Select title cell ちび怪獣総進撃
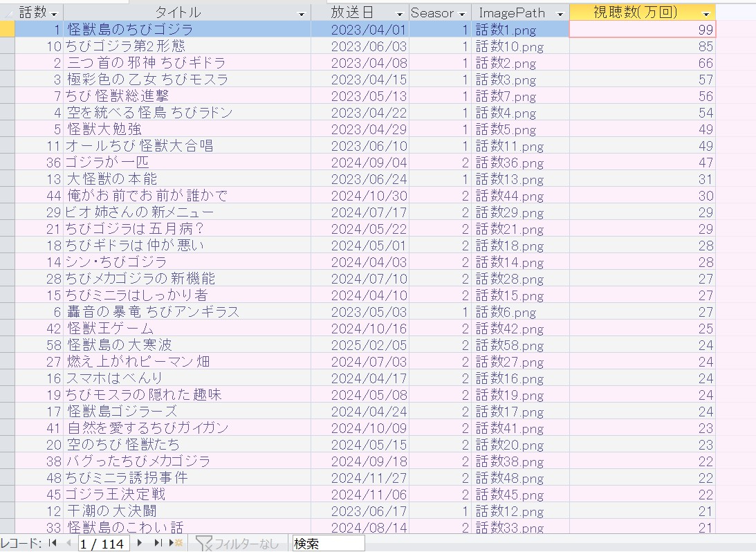This screenshot has width=756, height=552. pos(187,96)
